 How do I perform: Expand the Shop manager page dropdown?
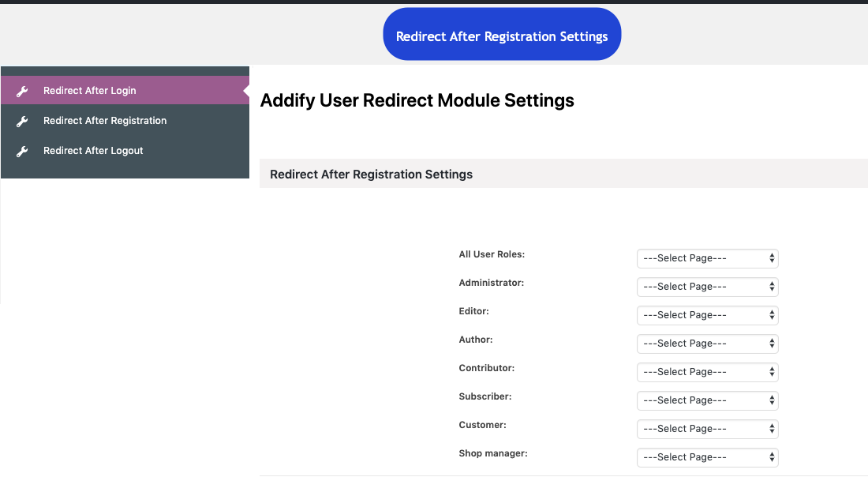coord(707,457)
